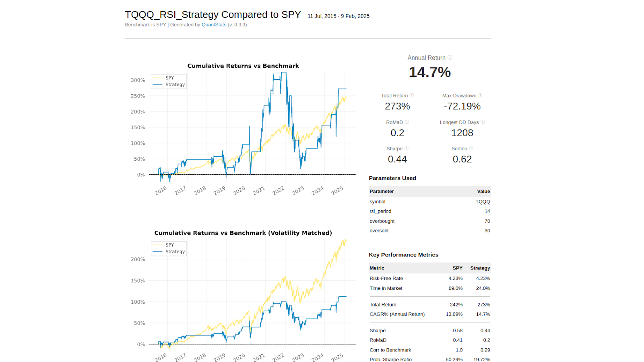Screen dimensions: 644x362
Task: Click the 'Time in Market' metric row label
Action: click(386, 288)
